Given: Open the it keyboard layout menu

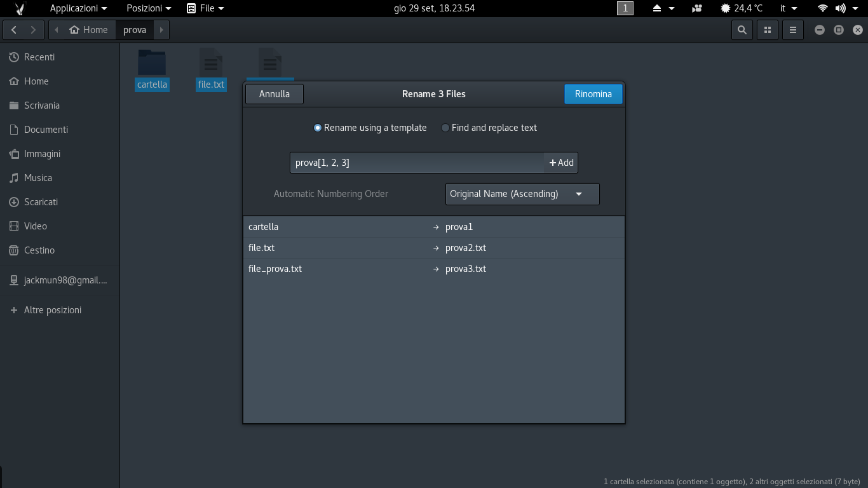Looking at the screenshot, I should coord(789,8).
